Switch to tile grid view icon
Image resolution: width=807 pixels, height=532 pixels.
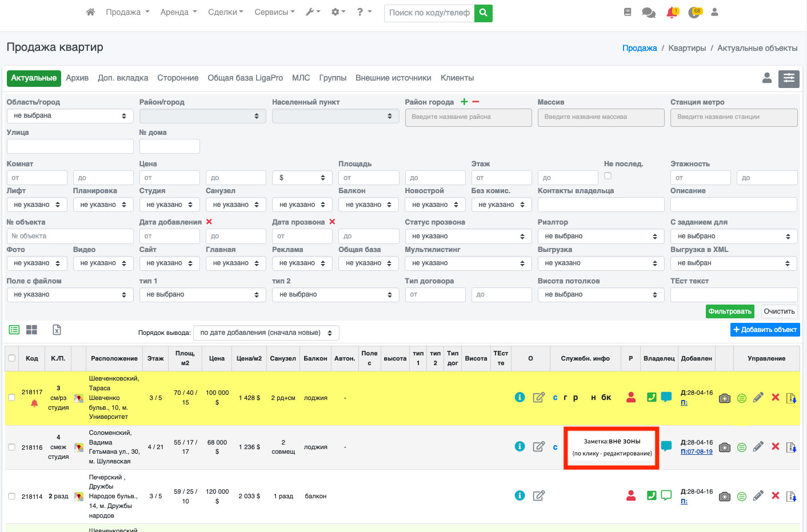pos(31,330)
